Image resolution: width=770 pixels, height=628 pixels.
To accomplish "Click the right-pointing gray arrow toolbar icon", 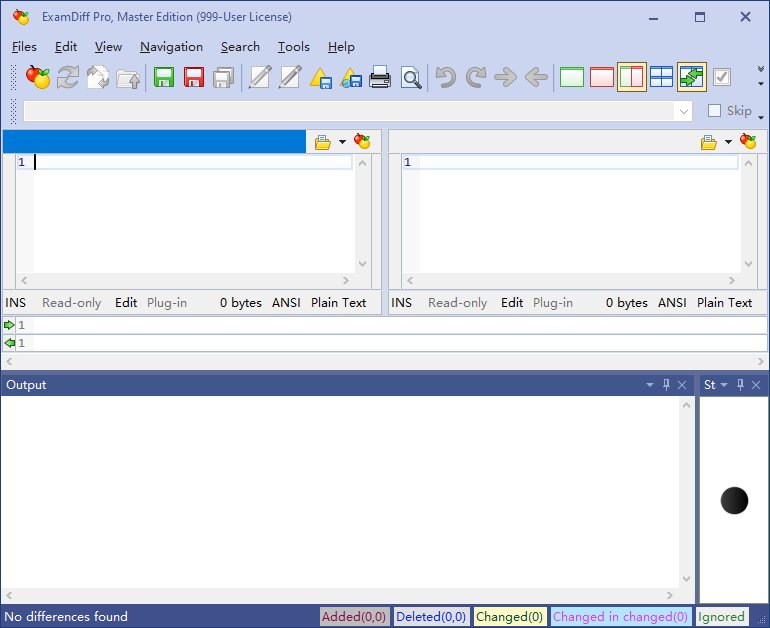I will click(x=506, y=77).
